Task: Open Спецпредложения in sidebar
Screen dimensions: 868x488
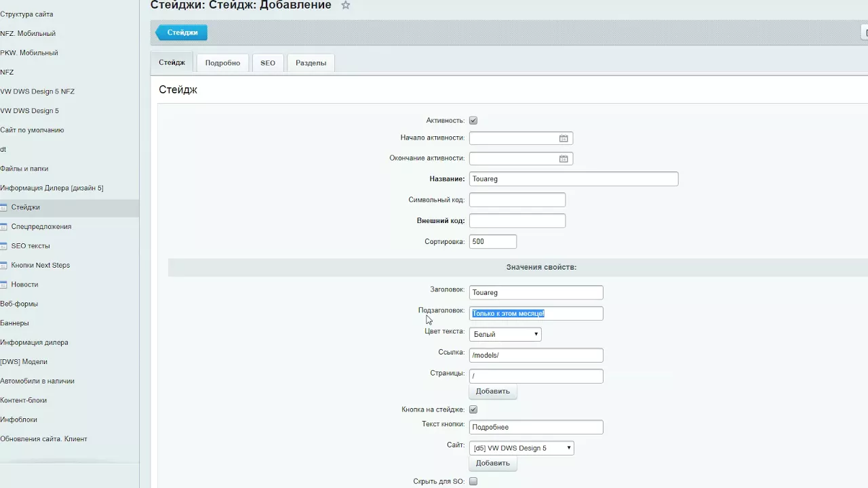Action: pos(41,226)
